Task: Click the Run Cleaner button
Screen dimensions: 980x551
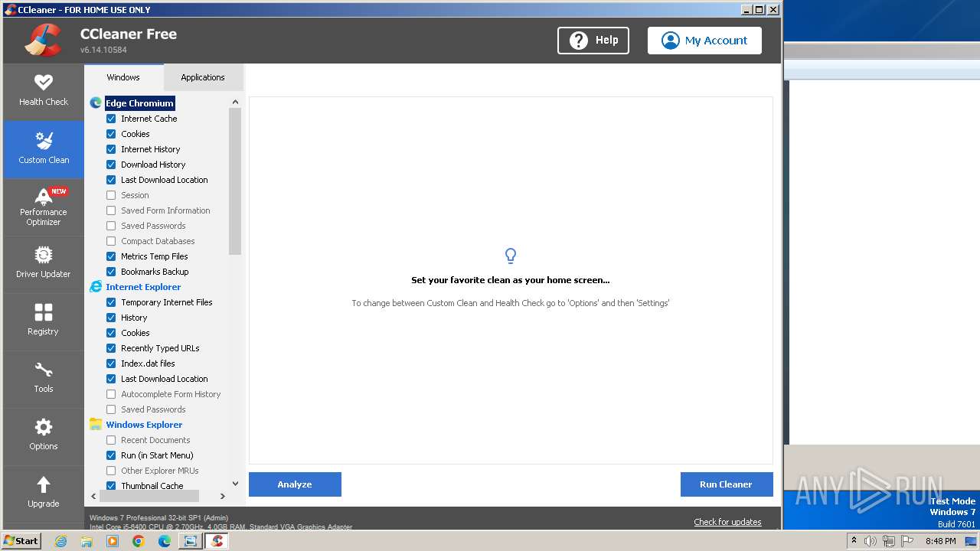Action: 726,484
